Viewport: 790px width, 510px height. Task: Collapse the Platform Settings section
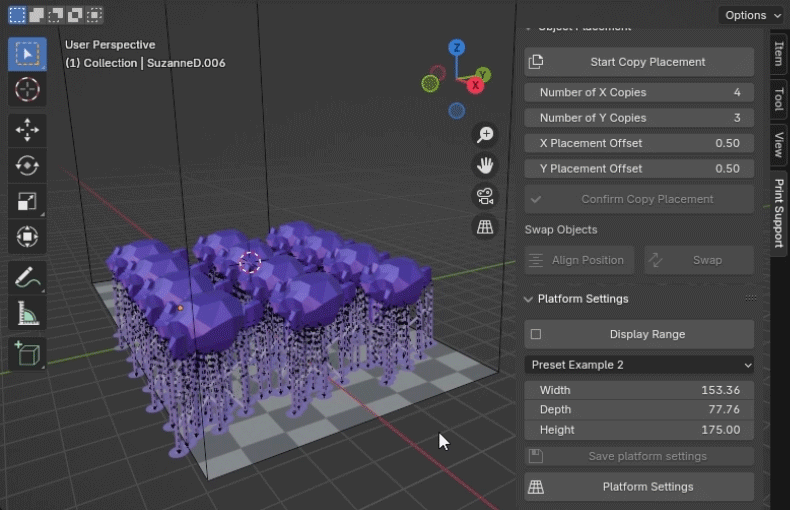tap(528, 299)
